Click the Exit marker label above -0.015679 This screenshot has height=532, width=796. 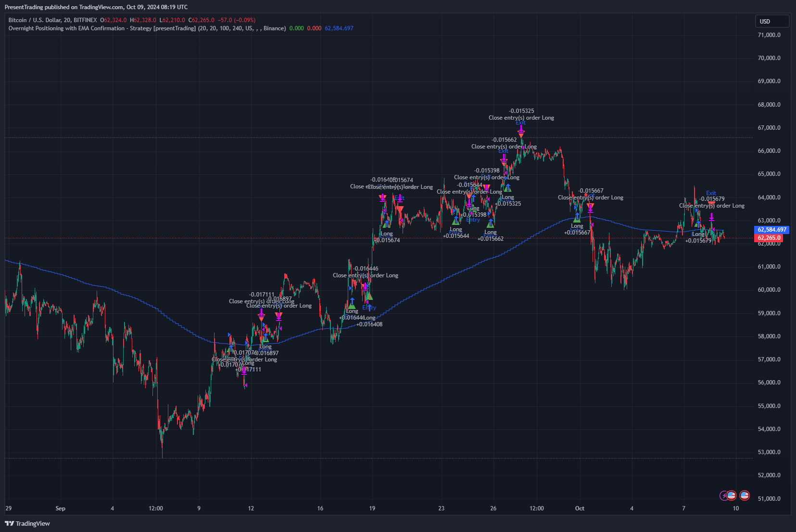[711, 193]
